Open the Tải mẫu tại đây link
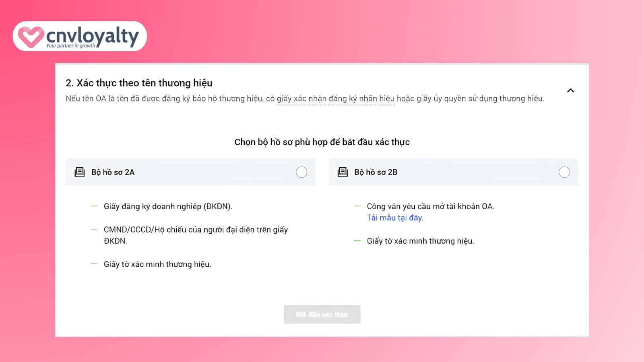This screenshot has height=362, width=644. pos(395,218)
